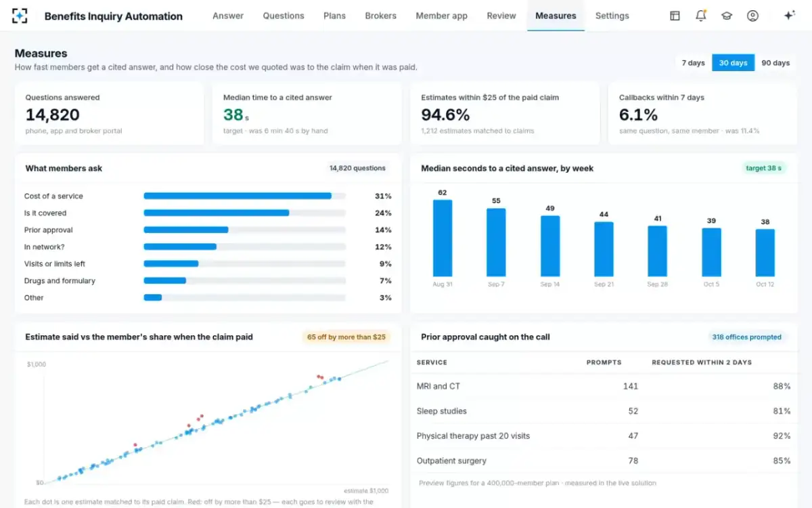Click the Benefits Inquiry Automation title
This screenshot has height=508, width=812.
click(x=113, y=16)
